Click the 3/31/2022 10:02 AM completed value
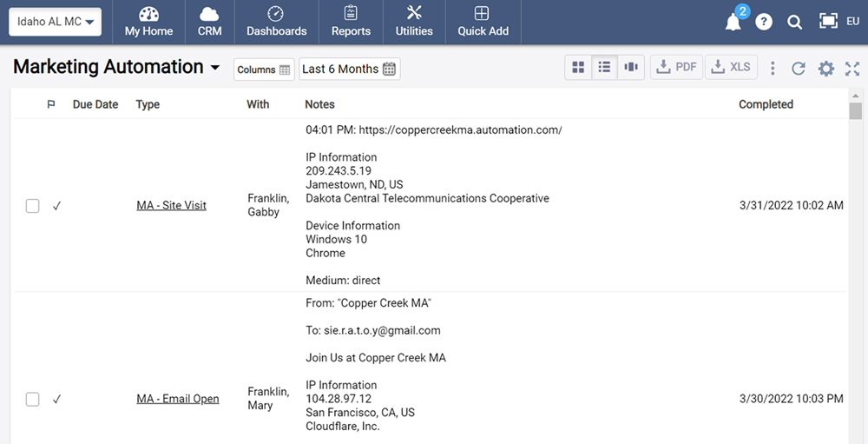 791,205
